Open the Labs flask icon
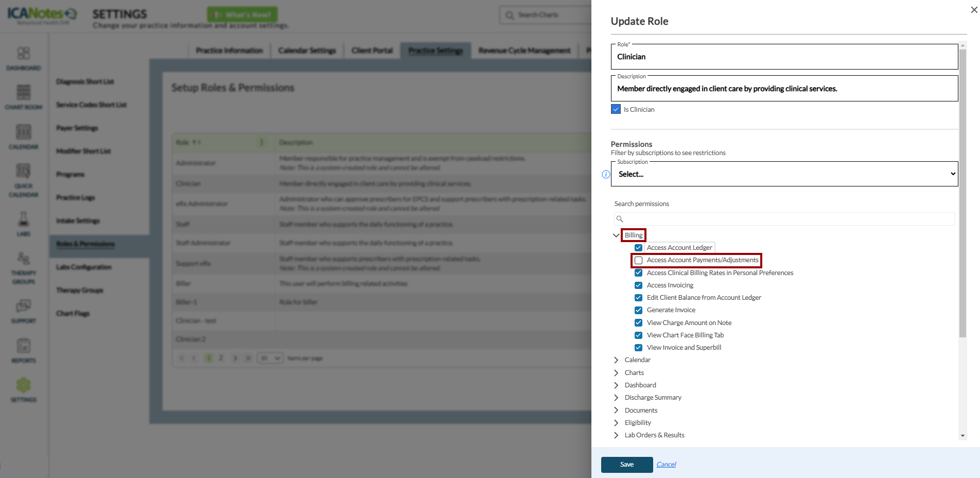This screenshot has height=478, width=980. [23, 220]
